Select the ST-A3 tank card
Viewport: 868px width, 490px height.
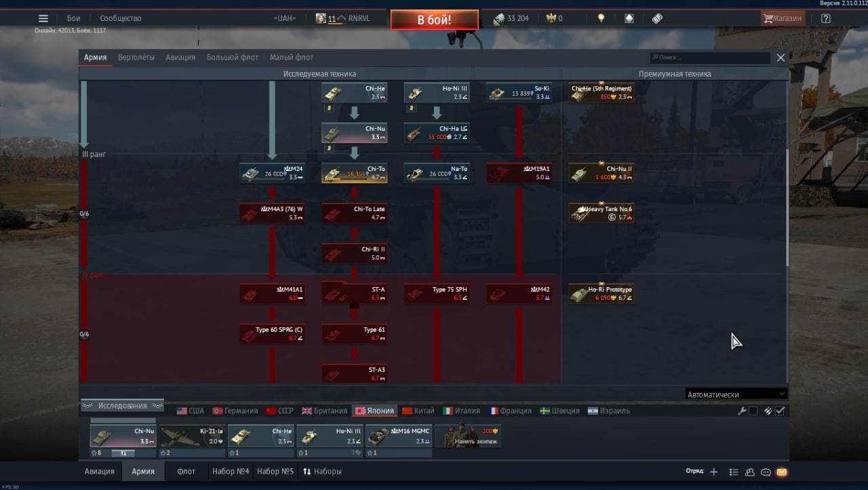tap(354, 373)
